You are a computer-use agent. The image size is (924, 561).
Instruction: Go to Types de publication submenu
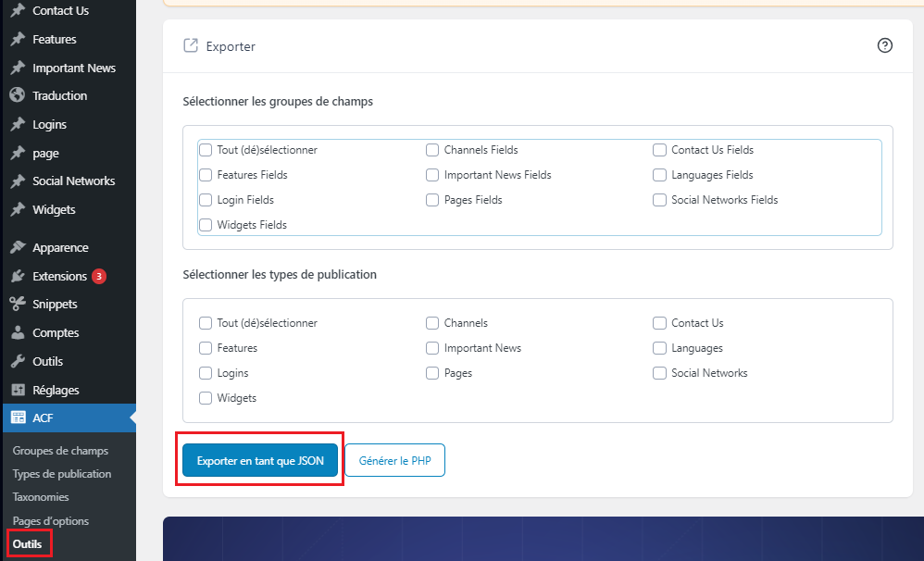coord(62,474)
